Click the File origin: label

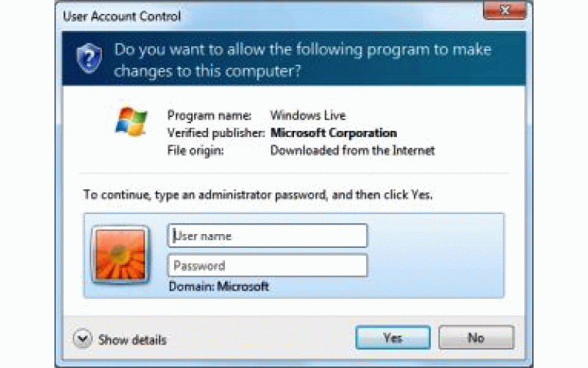196,151
